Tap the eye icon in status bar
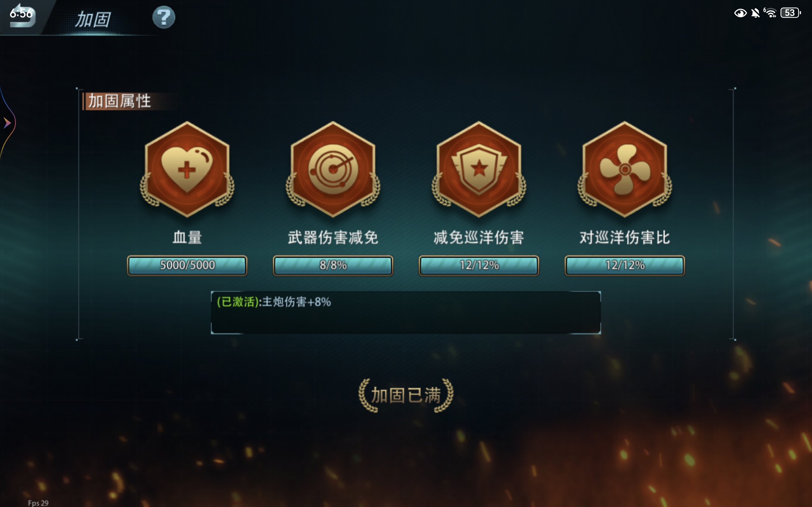The image size is (812, 507). pos(740,13)
